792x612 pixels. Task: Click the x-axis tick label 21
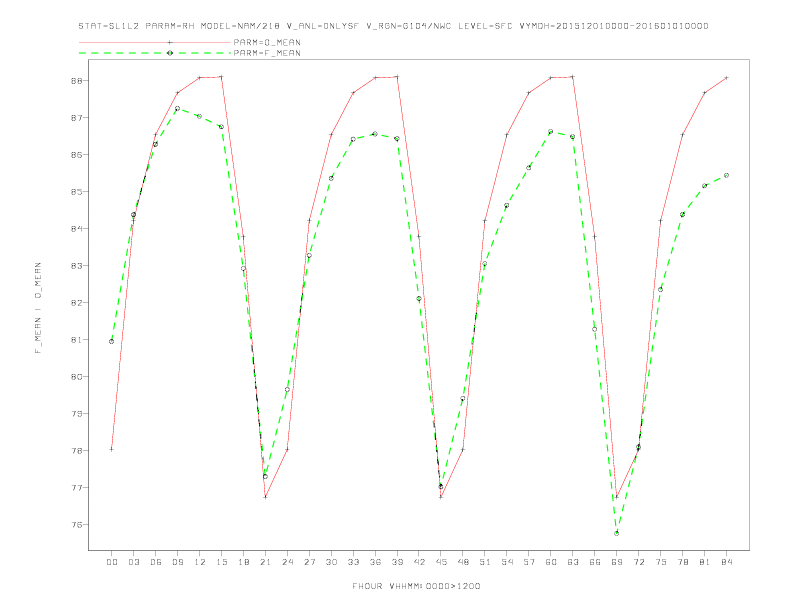pos(265,562)
